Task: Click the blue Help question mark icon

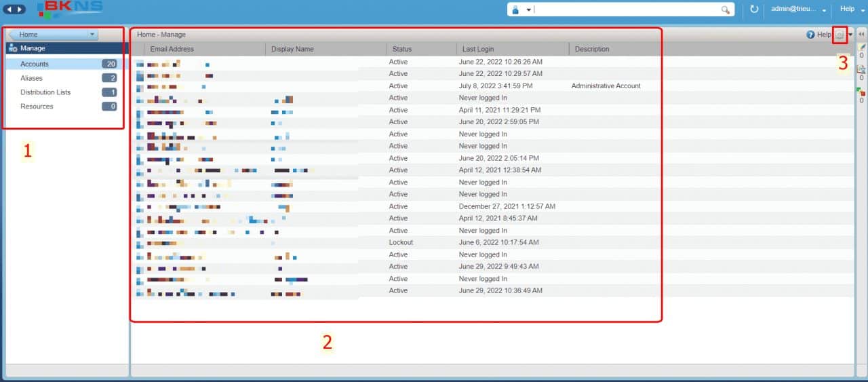Action: tap(810, 35)
